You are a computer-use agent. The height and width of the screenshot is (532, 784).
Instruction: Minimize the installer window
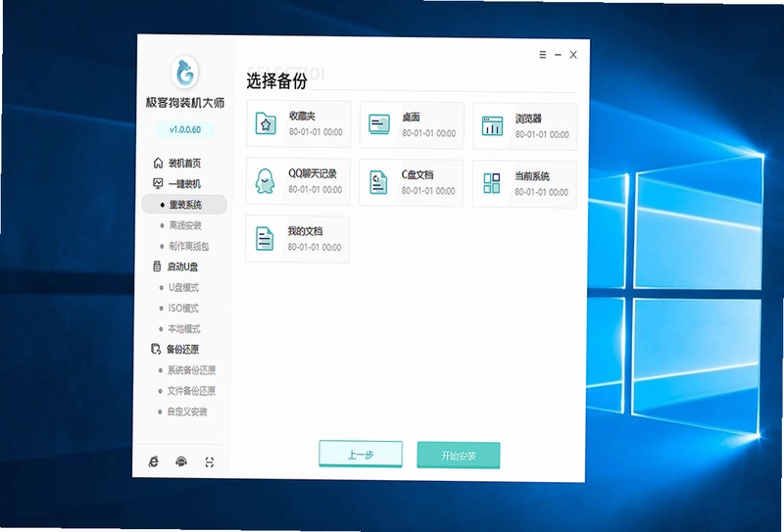pos(558,55)
